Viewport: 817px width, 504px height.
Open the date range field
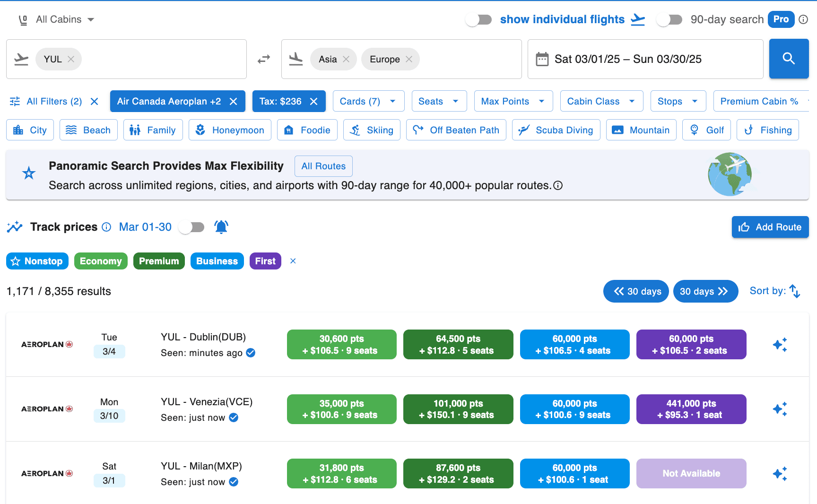645,59
